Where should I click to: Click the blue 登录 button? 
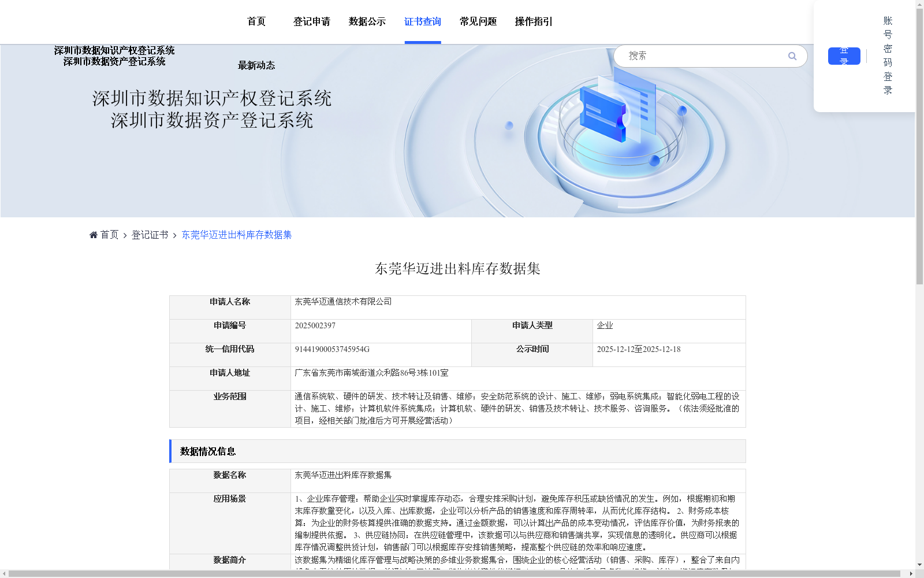coord(844,56)
